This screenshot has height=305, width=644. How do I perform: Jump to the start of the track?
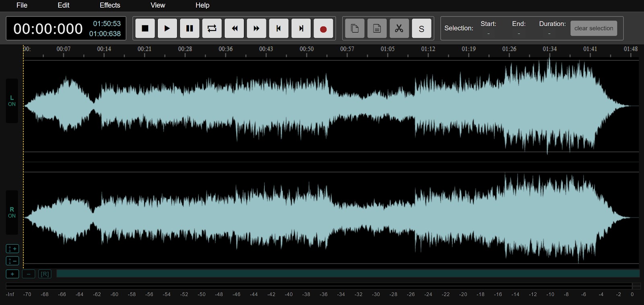[x=279, y=29]
